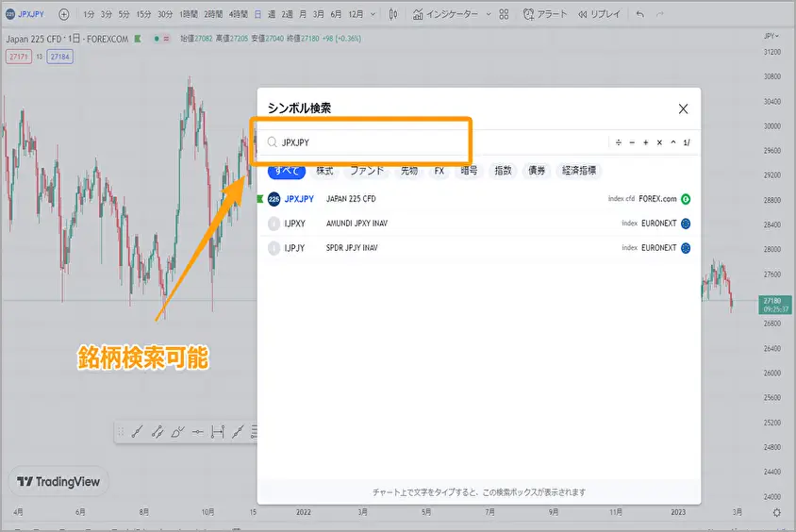Select the FX filter tab
The height and width of the screenshot is (532, 796).
click(x=439, y=171)
